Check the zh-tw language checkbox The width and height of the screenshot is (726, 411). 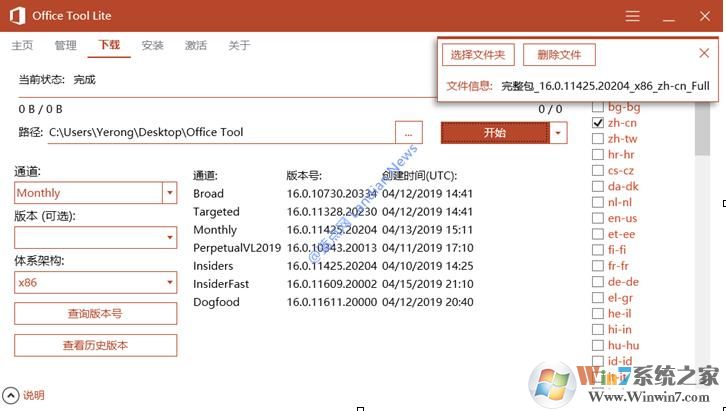pos(598,138)
